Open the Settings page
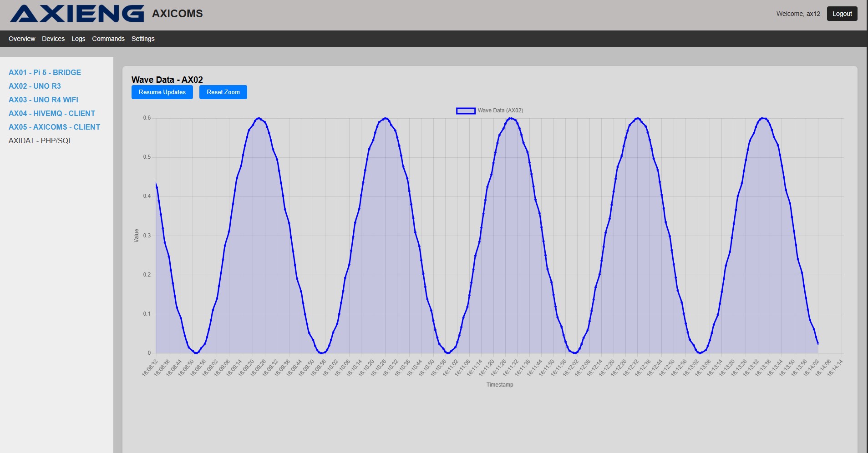This screenshot has width=868, height=453. pyautogui.click(x=143, y=39)
